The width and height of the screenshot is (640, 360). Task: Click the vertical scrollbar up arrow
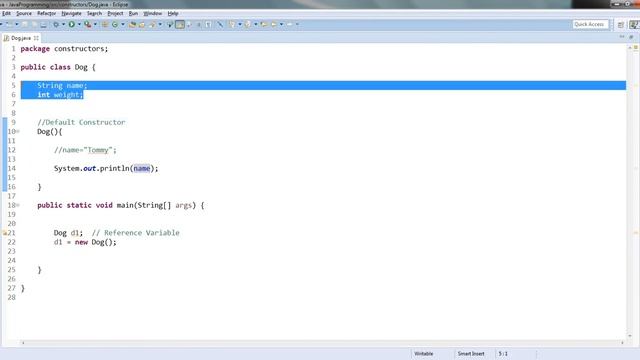pyautogui.click(x=630, y=47)
